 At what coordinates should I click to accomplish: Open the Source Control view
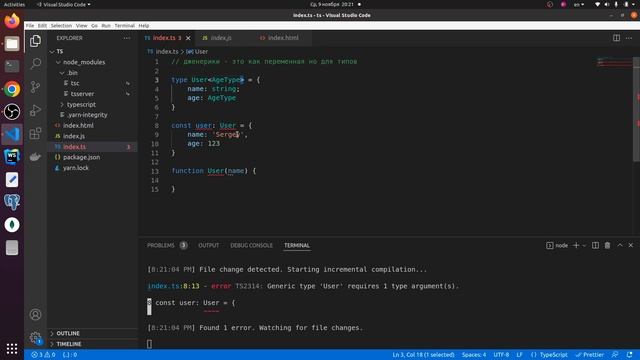[36, 87]
